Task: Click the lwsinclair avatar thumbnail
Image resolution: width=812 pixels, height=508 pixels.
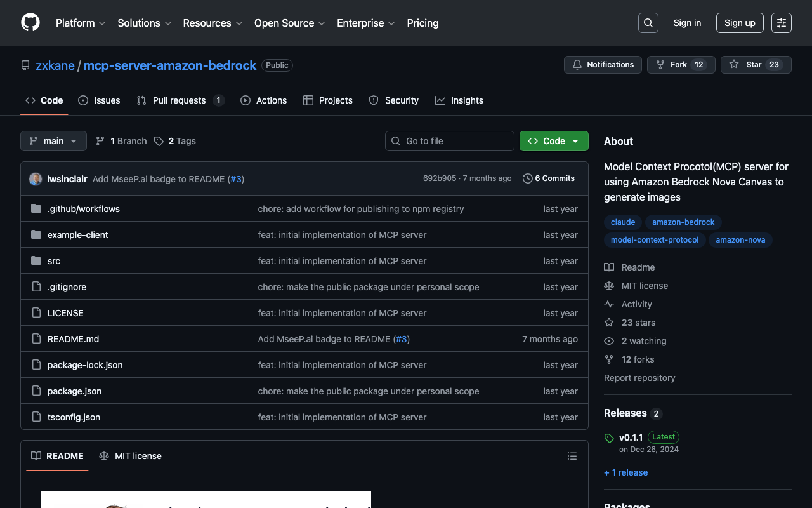Action: (x=36, y=179)
